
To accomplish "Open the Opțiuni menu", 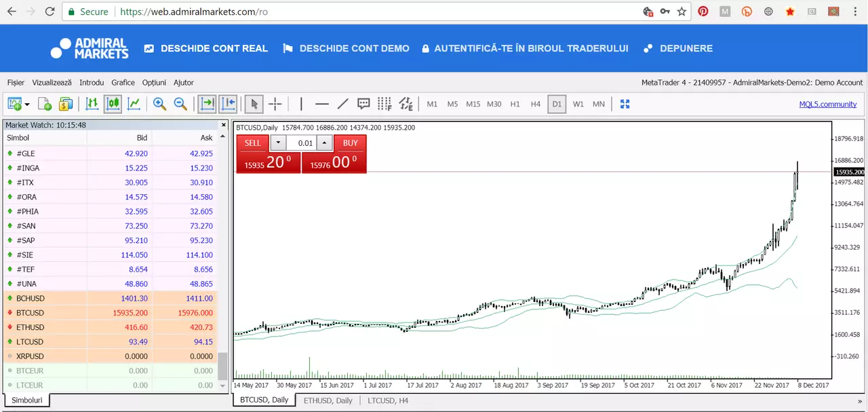I will click(154, 82).
